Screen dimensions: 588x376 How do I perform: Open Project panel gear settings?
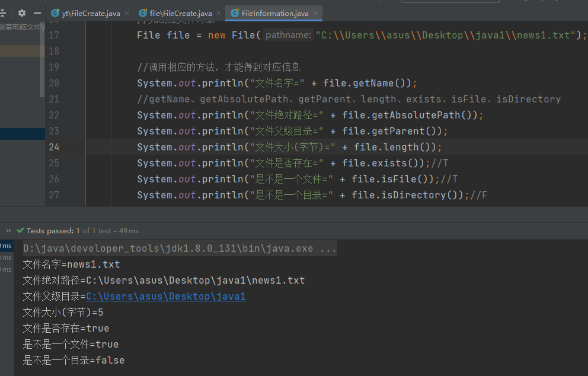point(22,12)
